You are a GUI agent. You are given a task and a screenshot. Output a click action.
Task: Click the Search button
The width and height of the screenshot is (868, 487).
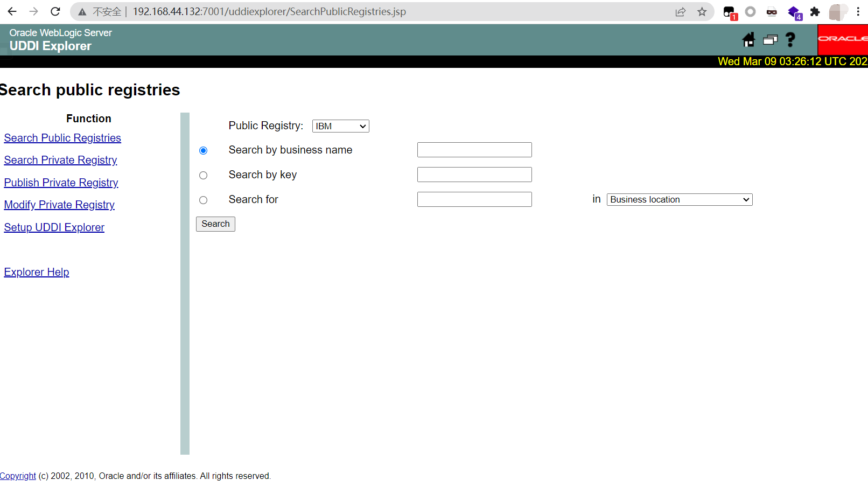point(215,224)
